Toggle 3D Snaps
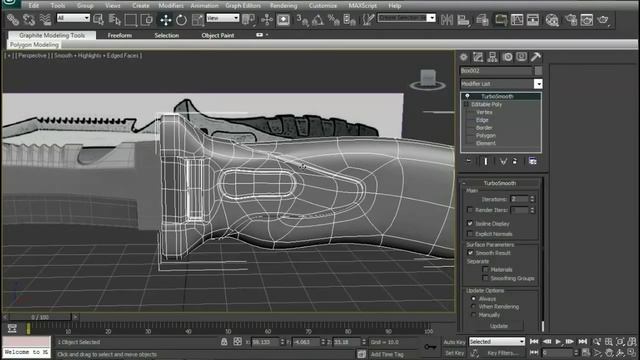The image size is (640, 360). [302, 19]
